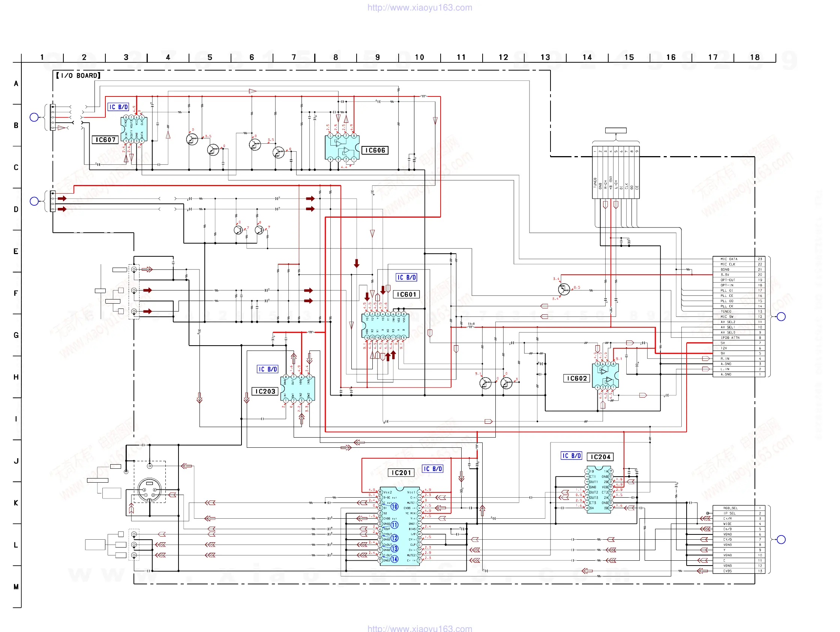840x632 pixels.
Task: Click the IC B/D tag beside IC204
Action: 571,456
